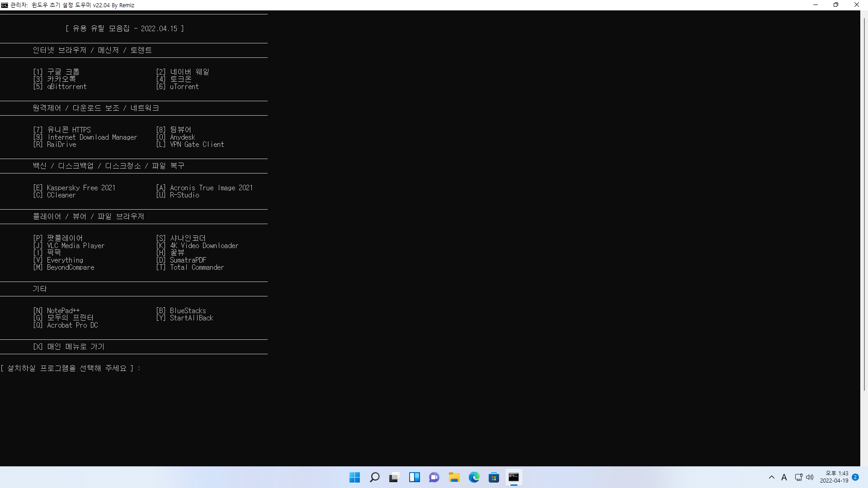Click the '[2] 네이버 웨일' entry

(183, 72)
